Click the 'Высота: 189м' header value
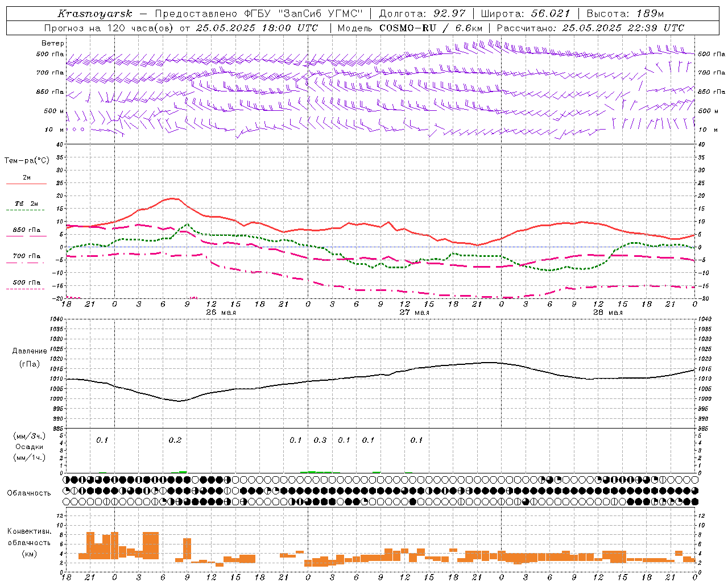Image resolution: width=728 pixels, height=582 pixels. tap(624, 14)
